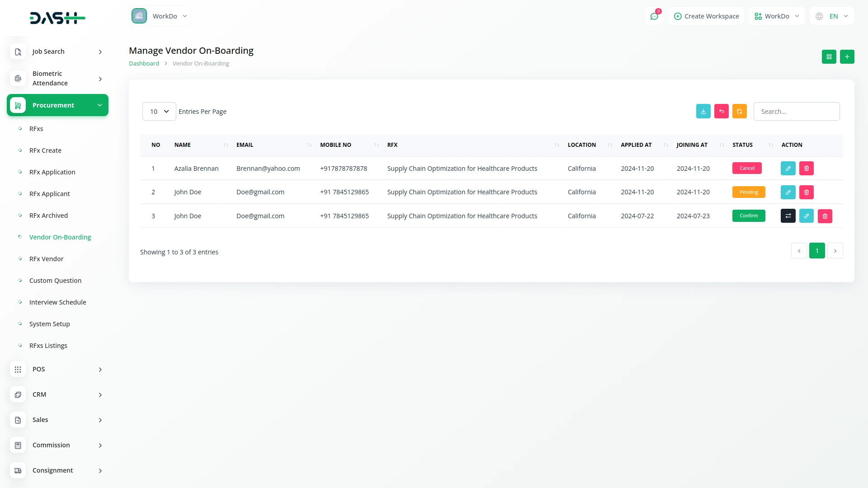Image resolution: width=868 pixels, height=488 pixels.
Task: Expand the Job Search menu chevron
Action: 100,52
